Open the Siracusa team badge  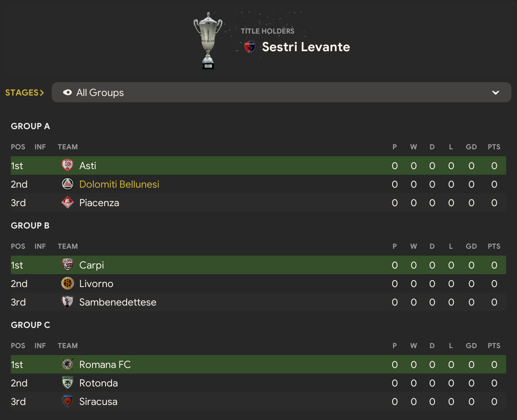click(68, 401)
